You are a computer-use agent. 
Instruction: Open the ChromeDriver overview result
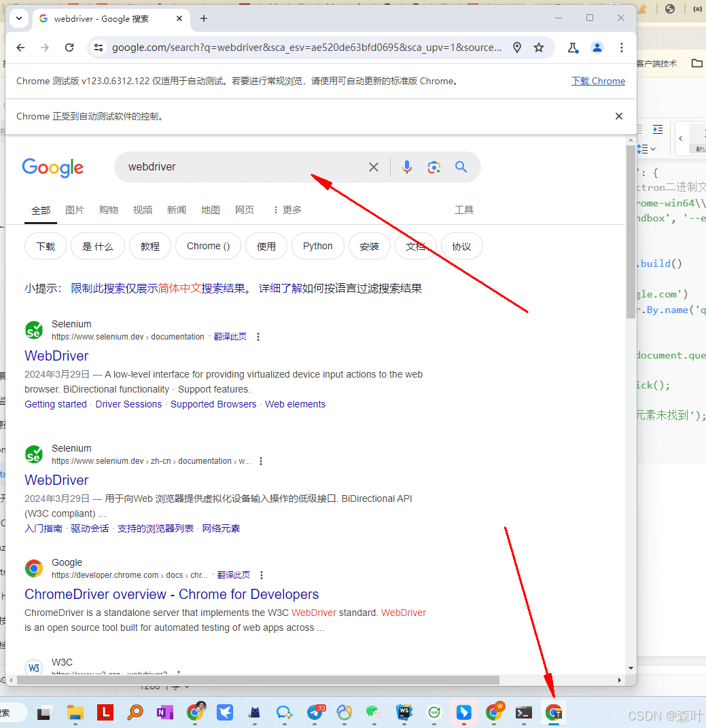tap(172, 594)
